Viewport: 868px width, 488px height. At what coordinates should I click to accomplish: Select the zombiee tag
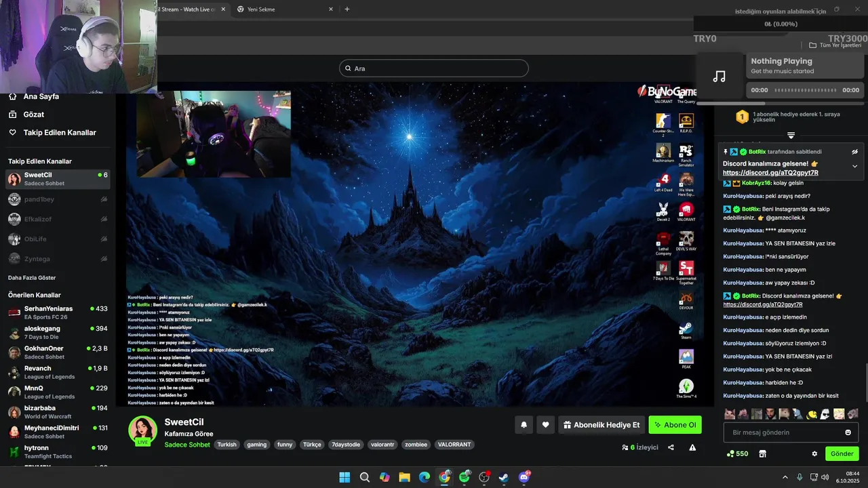click(x=416, y=445)
